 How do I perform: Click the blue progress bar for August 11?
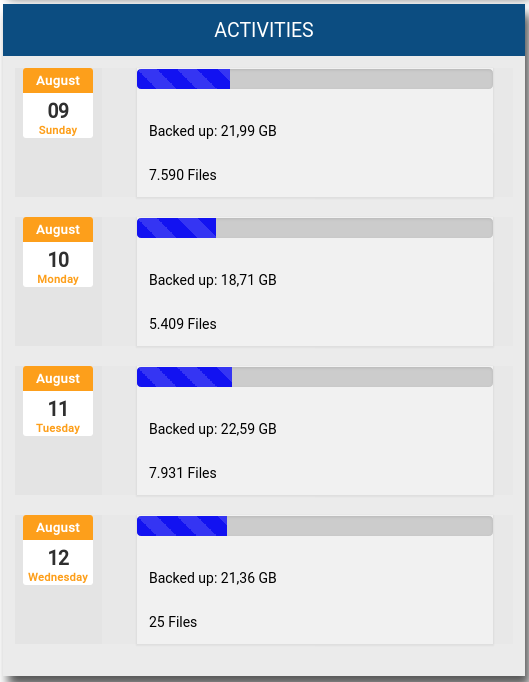coord(184,377)
